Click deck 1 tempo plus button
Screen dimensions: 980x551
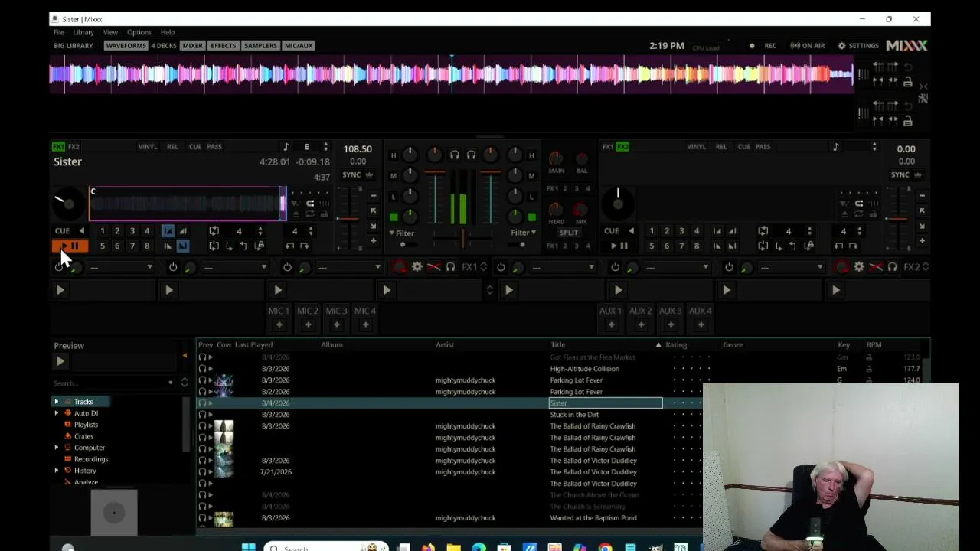(x=373, y=240)
